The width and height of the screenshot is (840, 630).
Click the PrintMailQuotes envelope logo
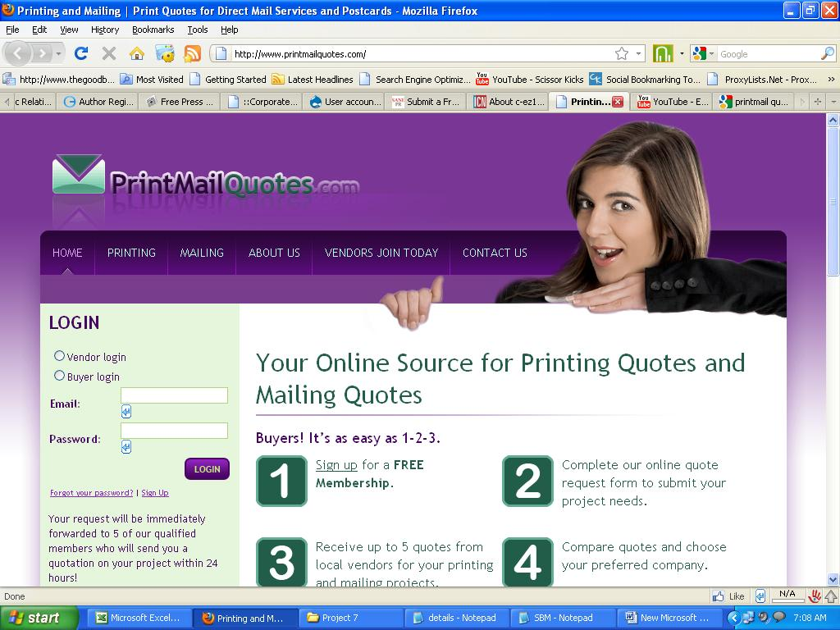78,174
